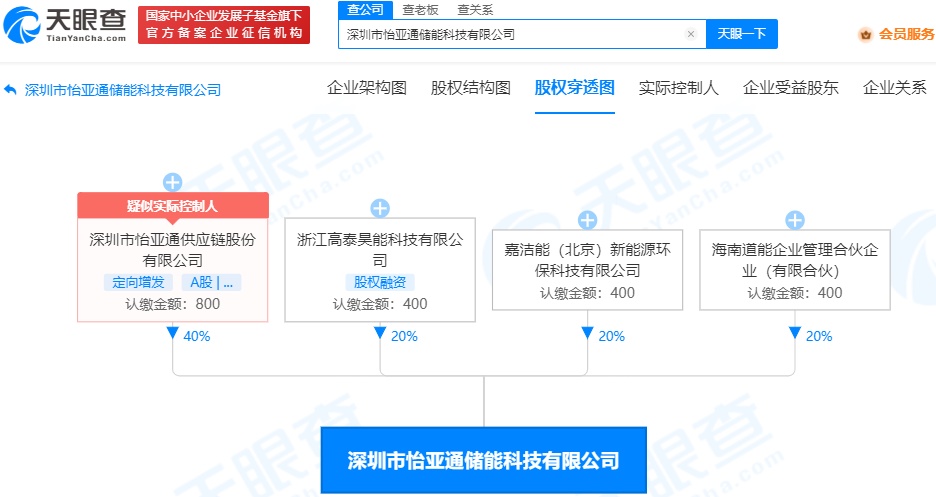Click 认缴金额：400 in 嘉洁能 card

tap(587, 293)
